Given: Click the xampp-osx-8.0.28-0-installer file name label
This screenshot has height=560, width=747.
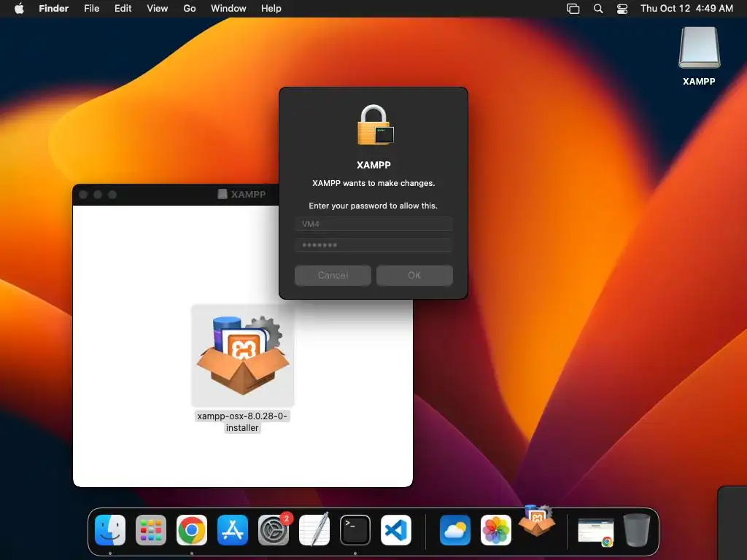Looking at the screenshot, I should 242,422.
